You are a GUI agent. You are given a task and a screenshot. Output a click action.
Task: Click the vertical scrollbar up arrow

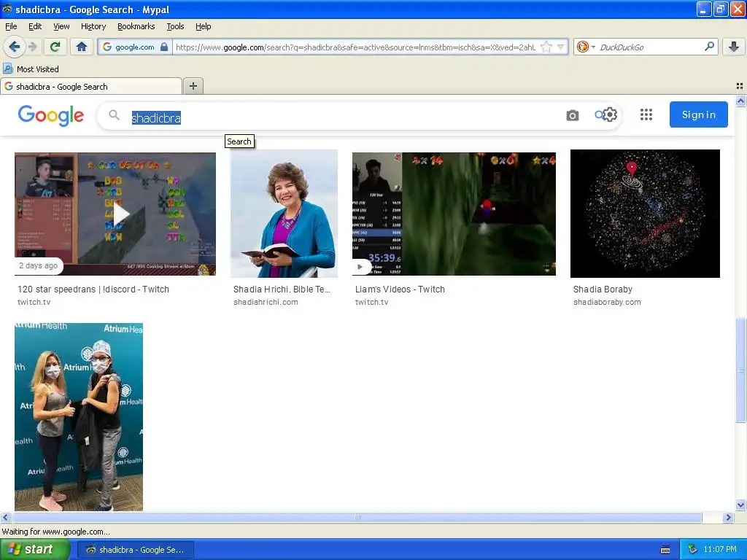pyautogui.click(x=740, y=101)
